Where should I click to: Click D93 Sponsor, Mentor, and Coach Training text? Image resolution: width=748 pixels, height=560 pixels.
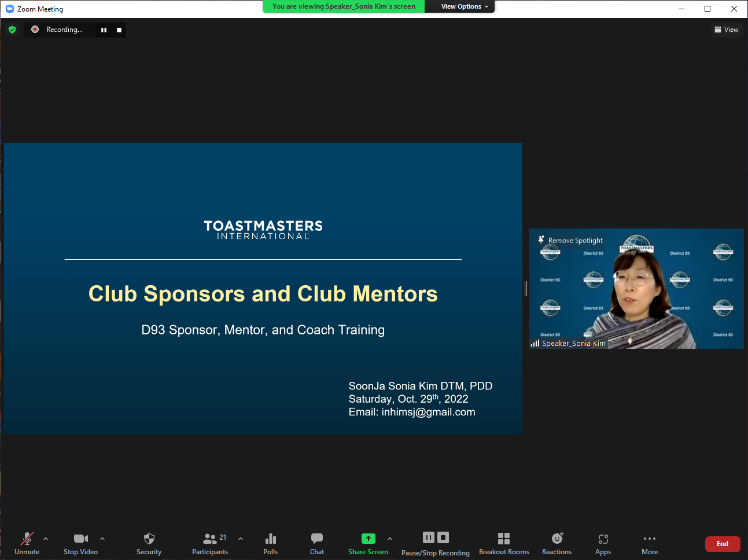[263, 330]
